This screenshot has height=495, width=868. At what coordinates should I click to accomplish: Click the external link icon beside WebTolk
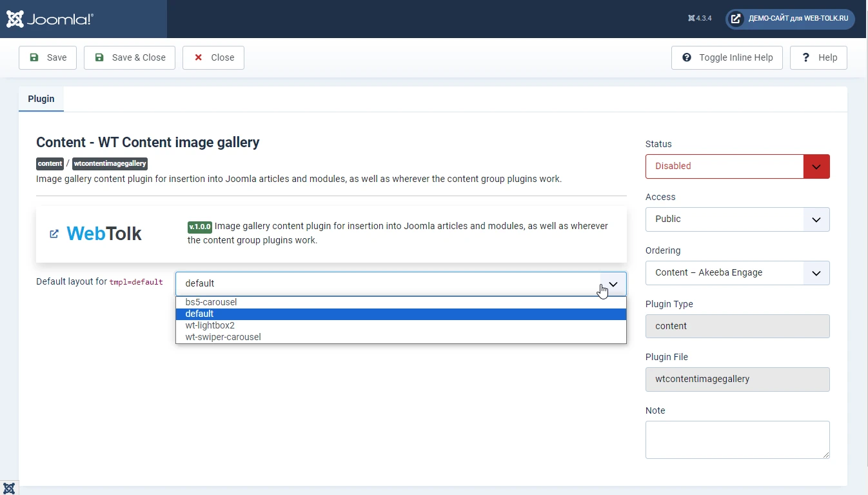(54, 234)
